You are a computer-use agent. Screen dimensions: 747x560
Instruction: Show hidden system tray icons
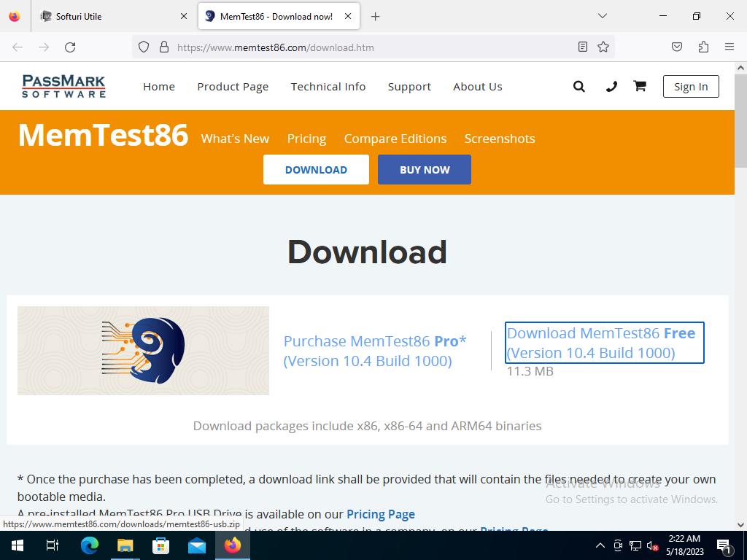(600, 545)
